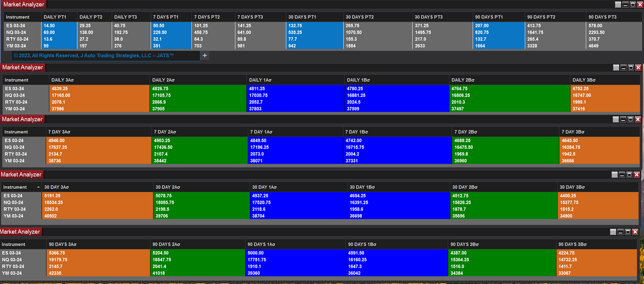
Task: Click the 90 DAYS 3Bσ column header
Action: (x=597, y=244)
